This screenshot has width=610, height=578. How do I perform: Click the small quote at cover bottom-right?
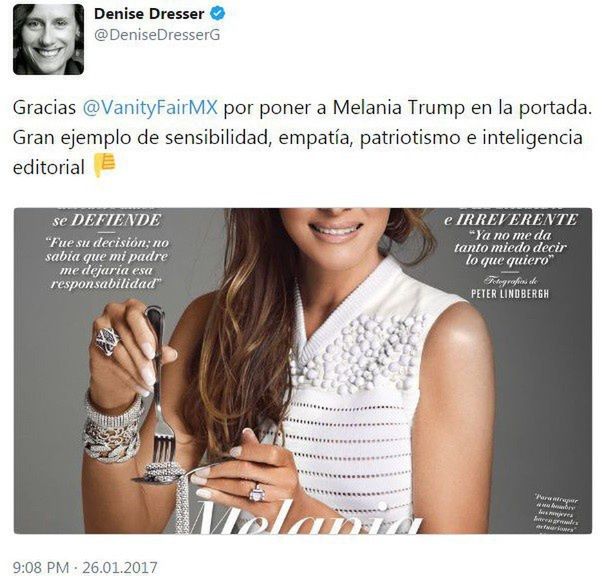(x=556, y=513)
